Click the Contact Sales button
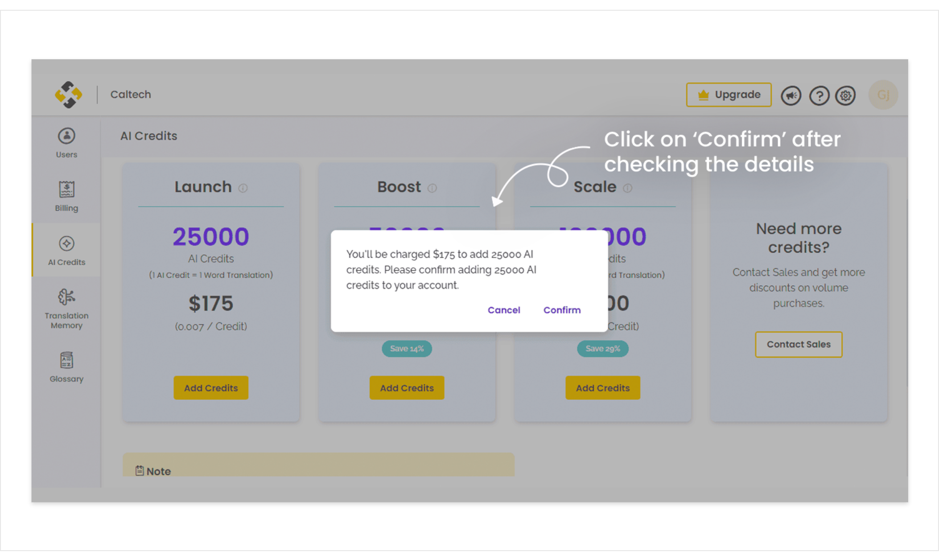Image resolution: width=939 pixels, height=560 pixels. pyautogui.click(x=799, y=344)
